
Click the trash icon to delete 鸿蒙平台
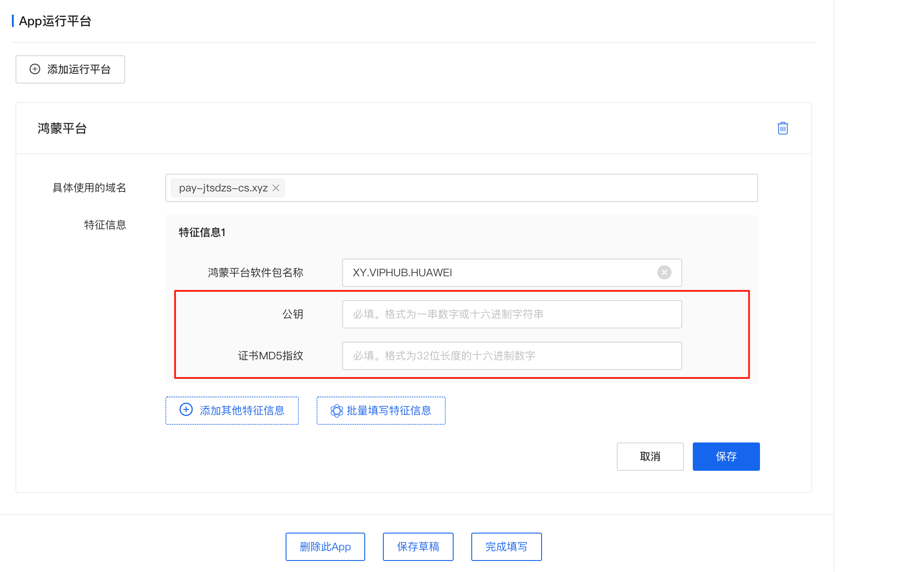pos(783,128)
